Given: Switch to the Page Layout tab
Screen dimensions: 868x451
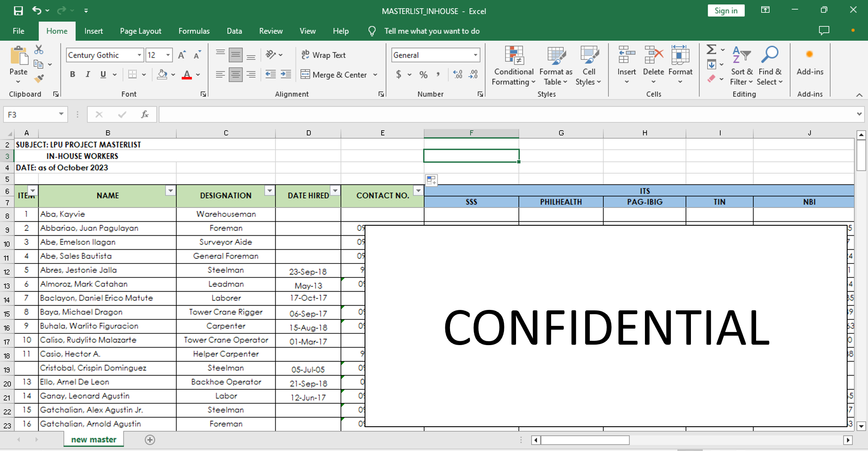Looking at the screenshot, I should point(141,31).
